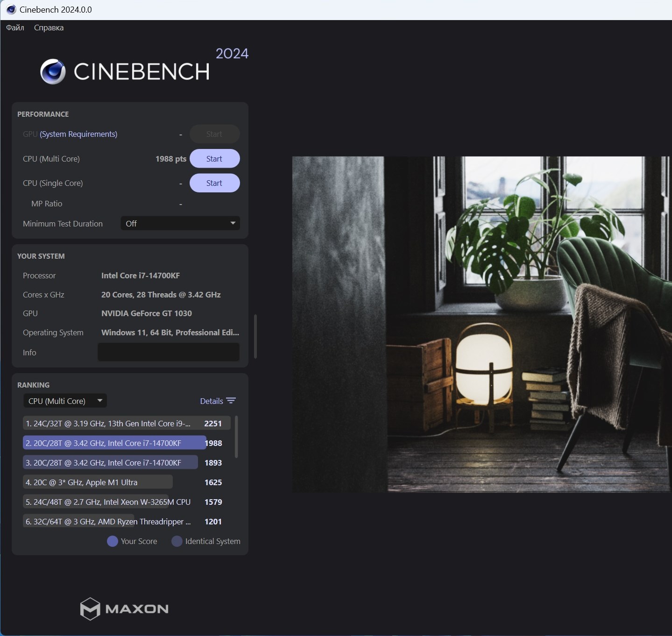Click inside the Info text field
The width and height of the screenshot is (672, 636).
coord(169,352)
